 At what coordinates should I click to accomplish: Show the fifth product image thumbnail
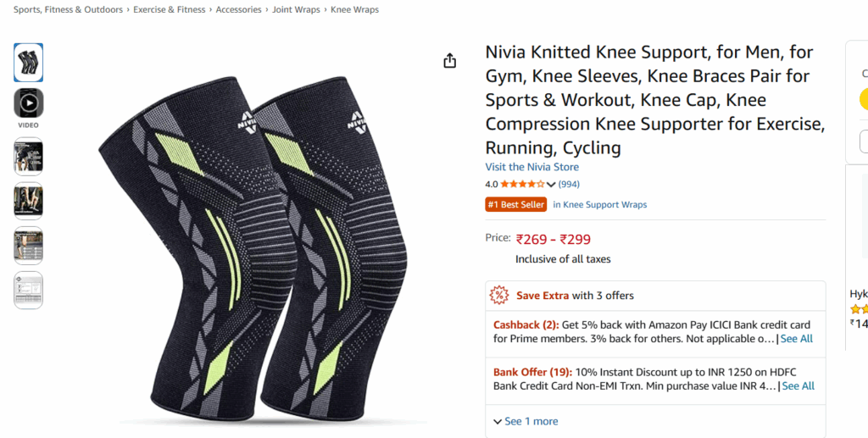click(x=29, y=246)
